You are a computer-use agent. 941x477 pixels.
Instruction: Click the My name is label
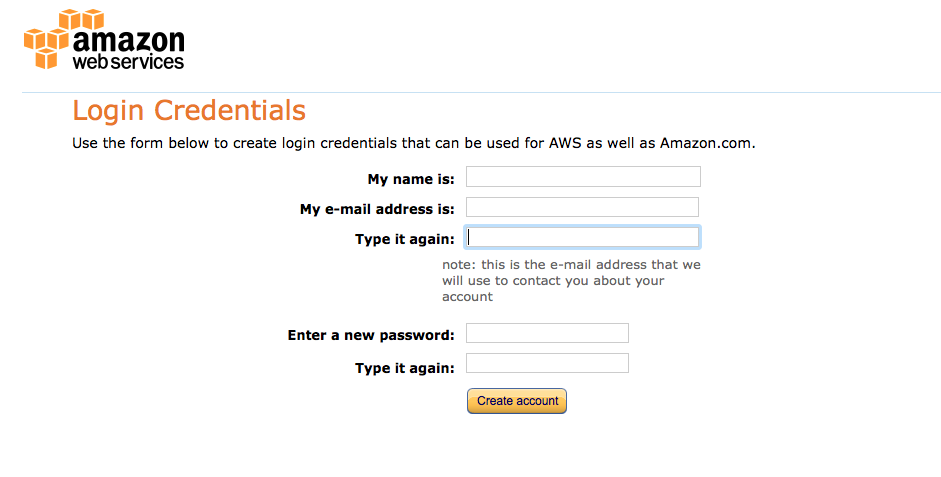(x=411, y=179)
